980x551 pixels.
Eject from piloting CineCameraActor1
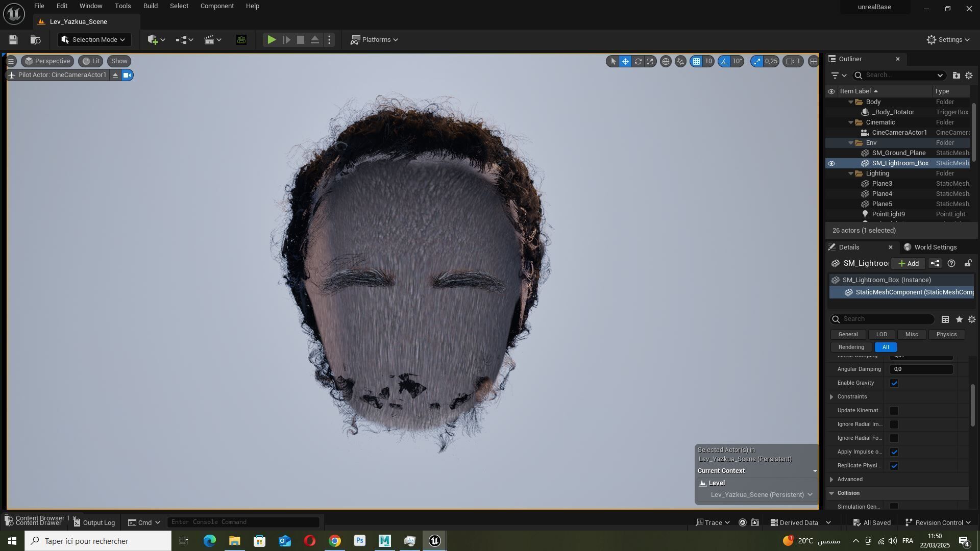tap(115, 76)
